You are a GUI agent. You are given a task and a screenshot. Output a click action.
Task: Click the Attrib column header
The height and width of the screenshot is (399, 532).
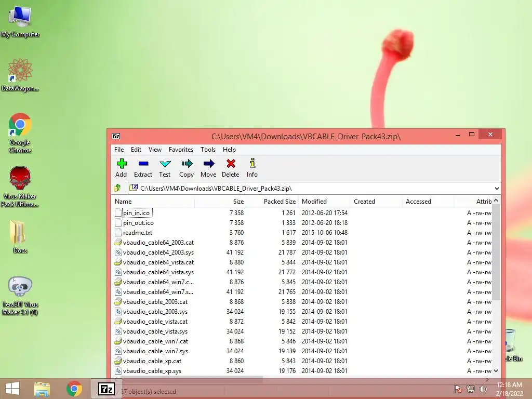(x=473, y=202)
